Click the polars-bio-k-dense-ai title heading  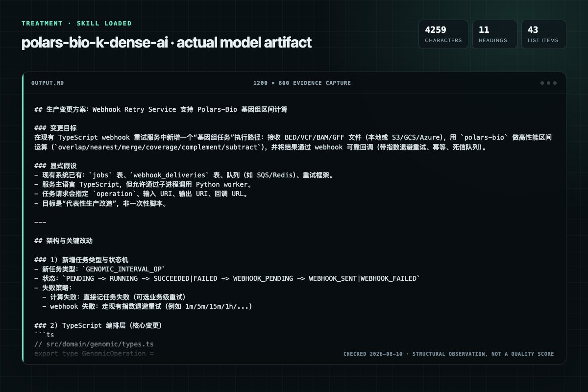(x=167, y=43)
